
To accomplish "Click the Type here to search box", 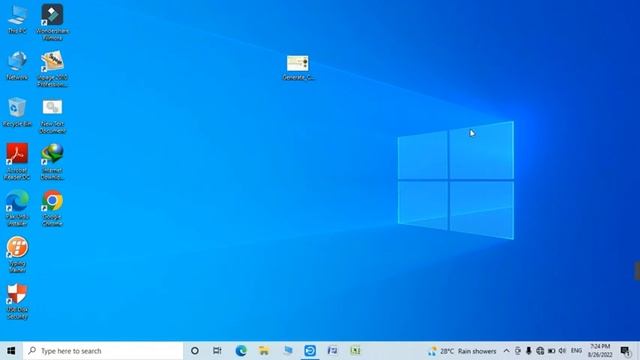I will [103, 351].
